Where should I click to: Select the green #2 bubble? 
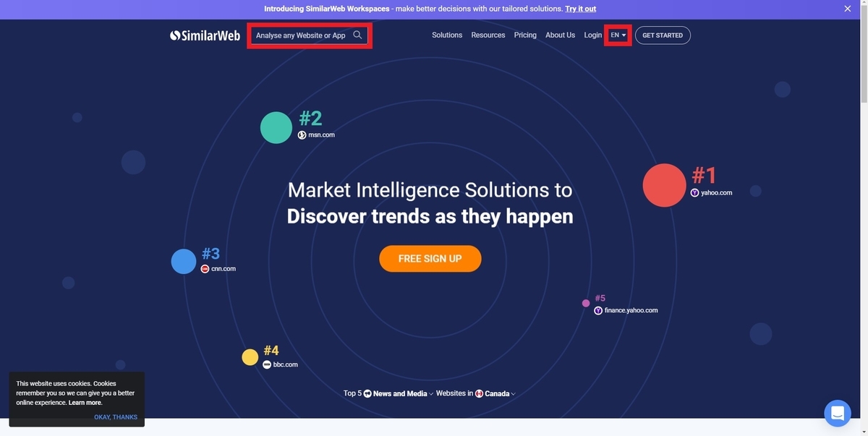coord(276,127)
